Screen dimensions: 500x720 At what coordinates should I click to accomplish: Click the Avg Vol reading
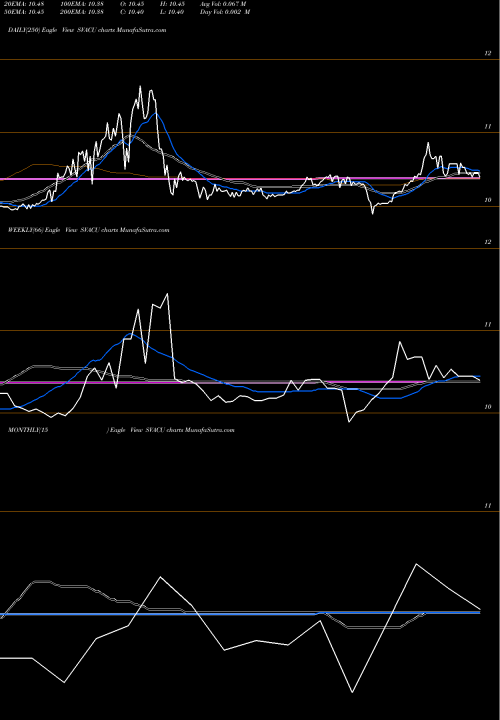(x=223, y=3)
